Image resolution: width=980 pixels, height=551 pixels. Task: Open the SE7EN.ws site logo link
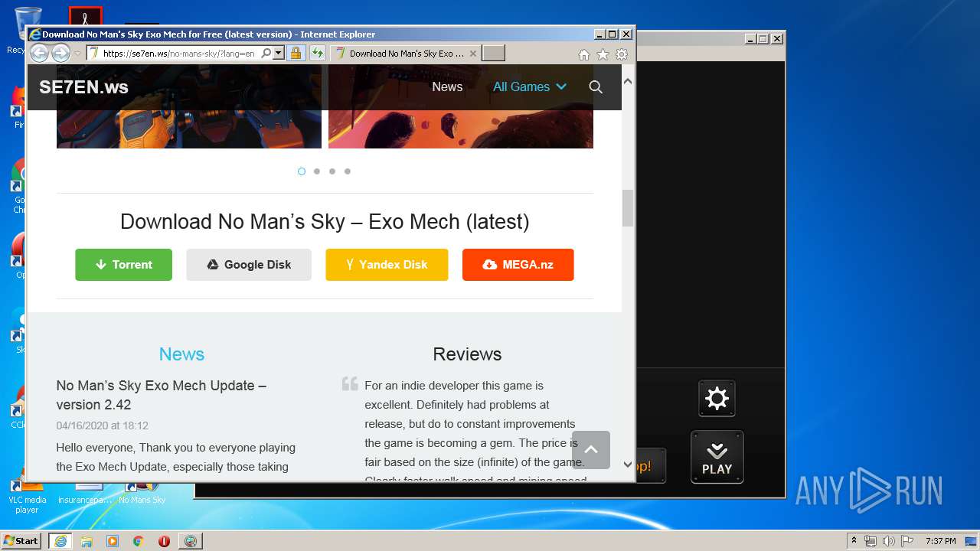click(x=83, y=87)
